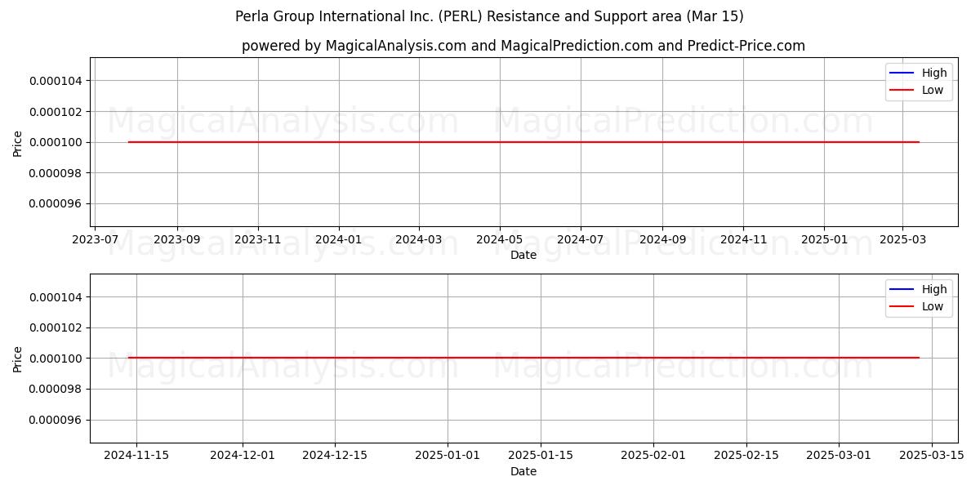Click the 'Date' axis label under upper chart
This screenshot has width=980, height=490.
pos(523,255)
